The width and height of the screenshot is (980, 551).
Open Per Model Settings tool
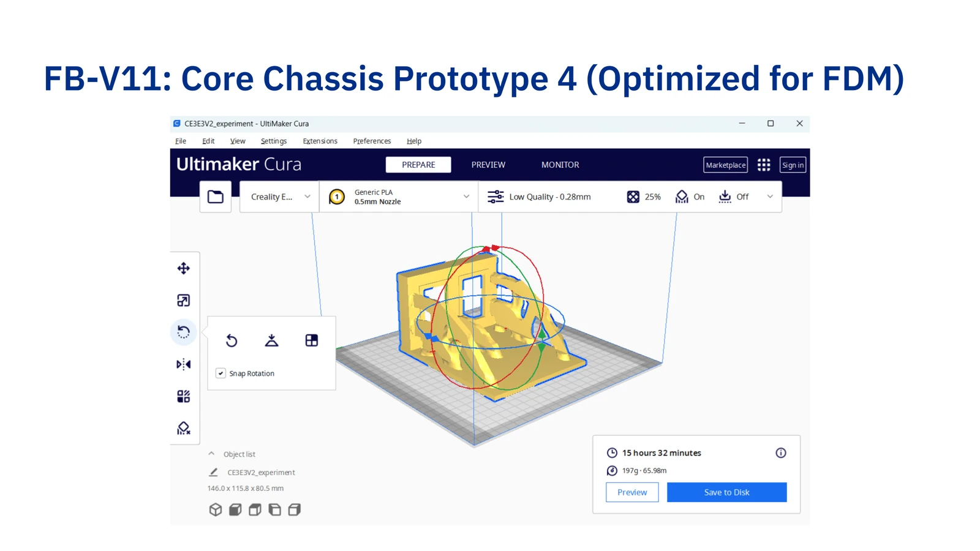tap(183, 396)
